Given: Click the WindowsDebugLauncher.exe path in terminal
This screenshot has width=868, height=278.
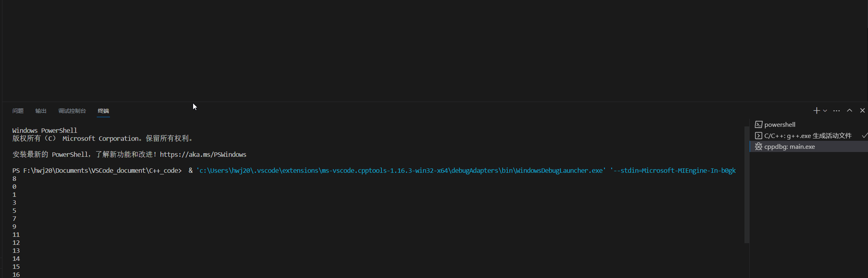Looking at the screenshot, I should pos(401,170).
